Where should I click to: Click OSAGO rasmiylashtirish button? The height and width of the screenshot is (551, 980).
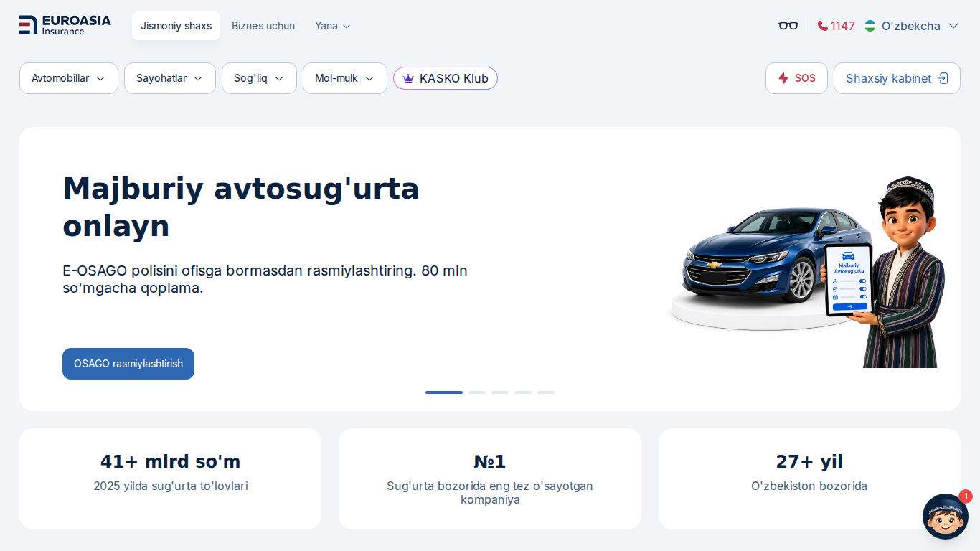click(128, 364)
